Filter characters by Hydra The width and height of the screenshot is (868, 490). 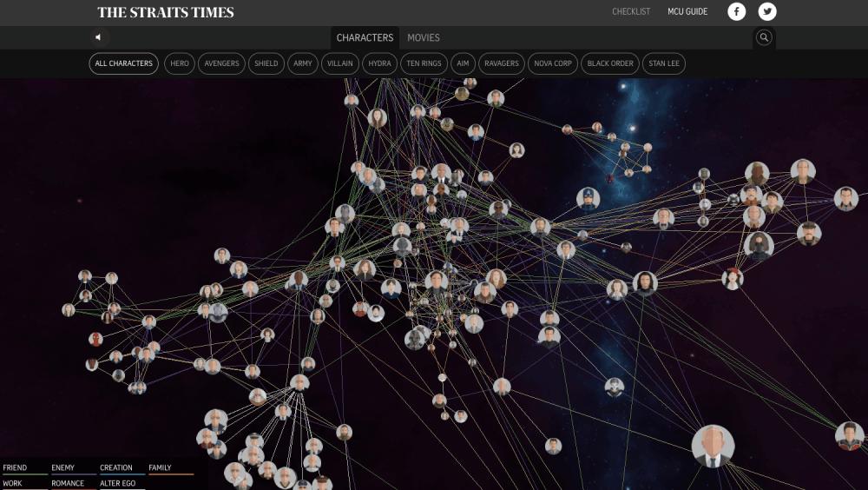tap(380, 63)
